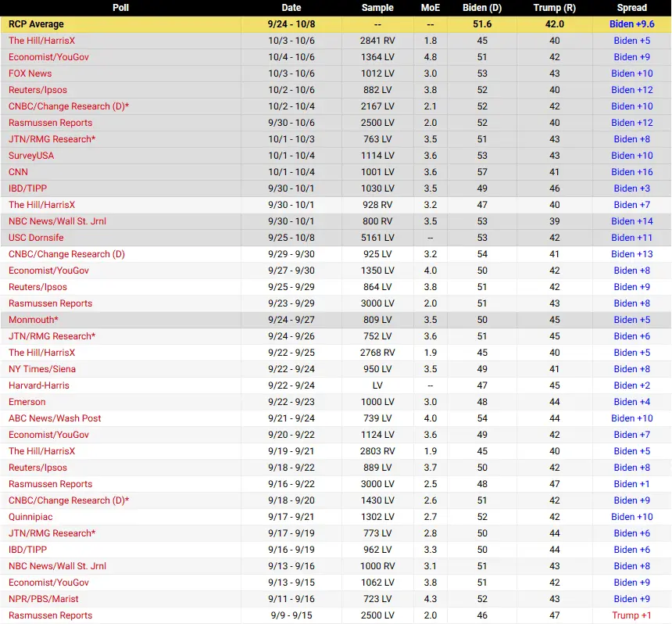672x624 pixels.
Task: Click the Date column header
Action: pos(291,8)
